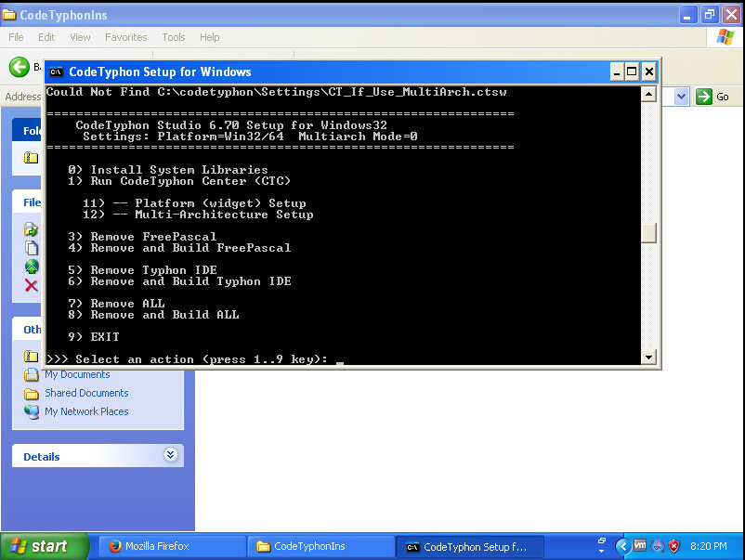The image size is (745, 560).
Task: Open the File menu in Explorer
Action: pos(16,37)
